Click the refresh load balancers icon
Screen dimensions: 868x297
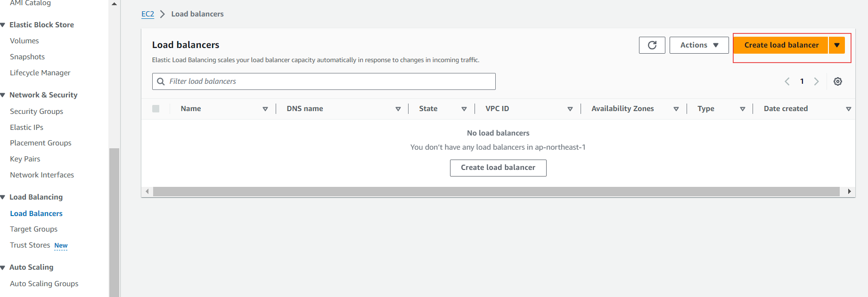[x=652, y=45]
